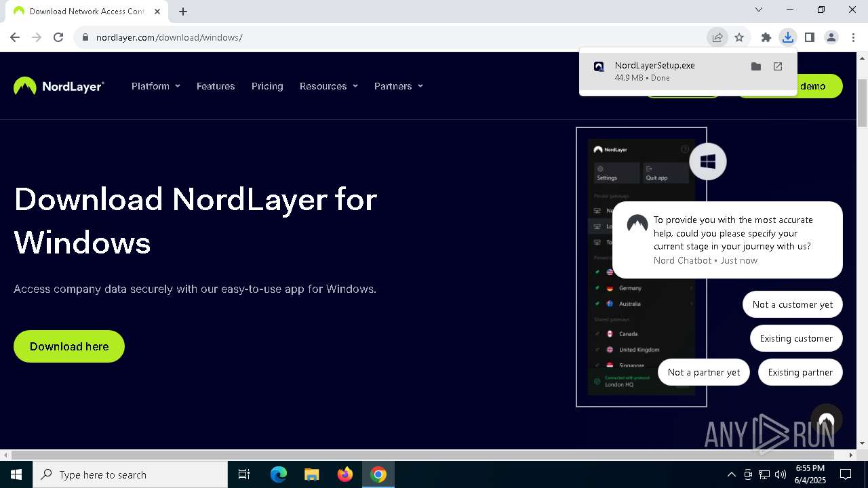This screenshot has height=488, width=868.
Task: Open Chrome profile avatar
Action: [831, 37]
